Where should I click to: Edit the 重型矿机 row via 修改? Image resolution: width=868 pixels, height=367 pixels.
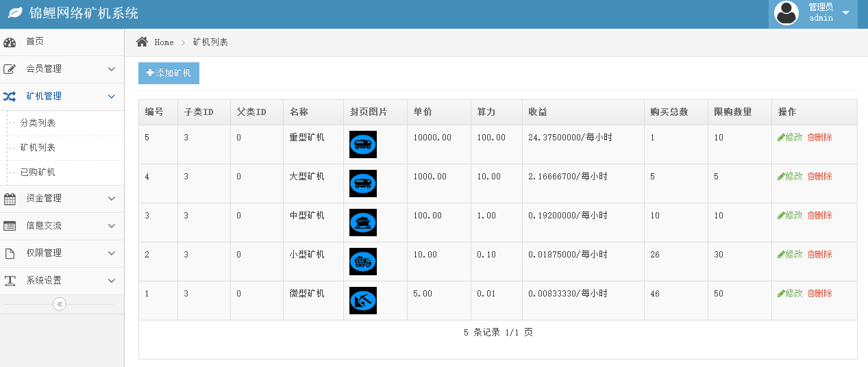point(790,137)
